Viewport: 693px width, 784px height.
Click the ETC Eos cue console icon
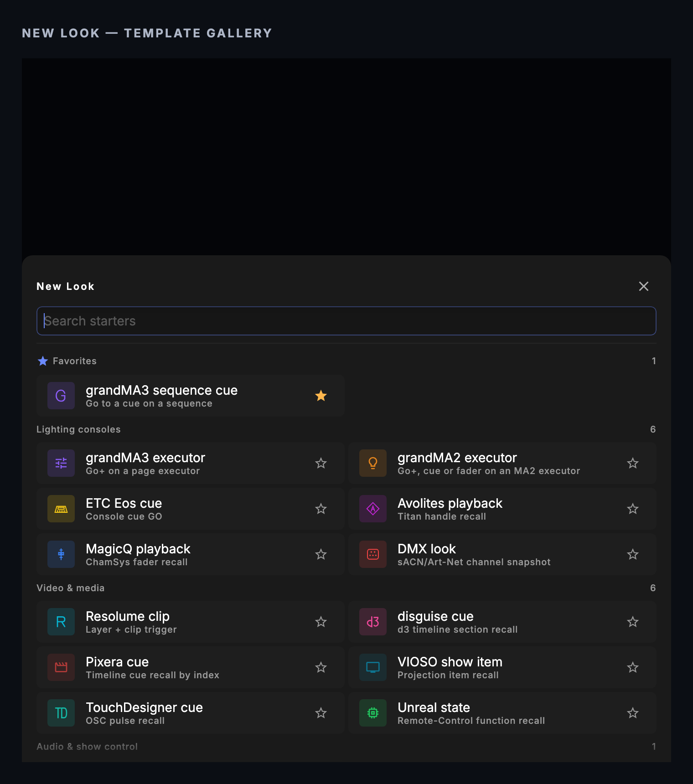click(61, 509)
